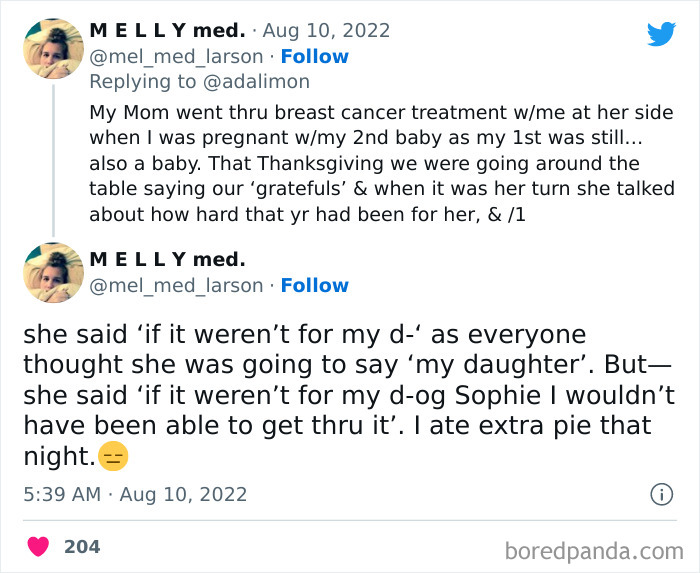Open the second tweet's profile avatar
Viewport: 700px width, 573px height.
click(x=53, y=272)
